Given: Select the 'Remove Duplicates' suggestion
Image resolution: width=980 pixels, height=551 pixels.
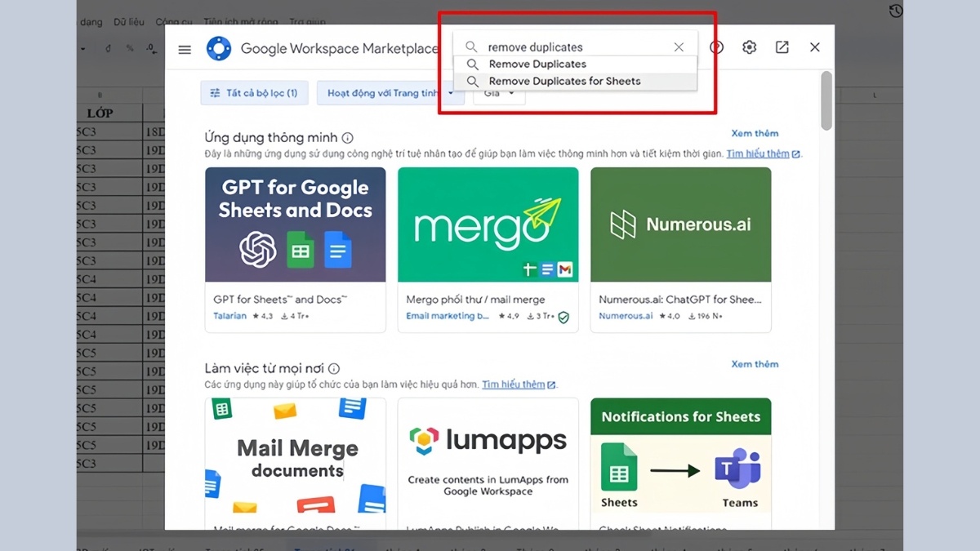Looking at the screenshot, I should point(576,64).
